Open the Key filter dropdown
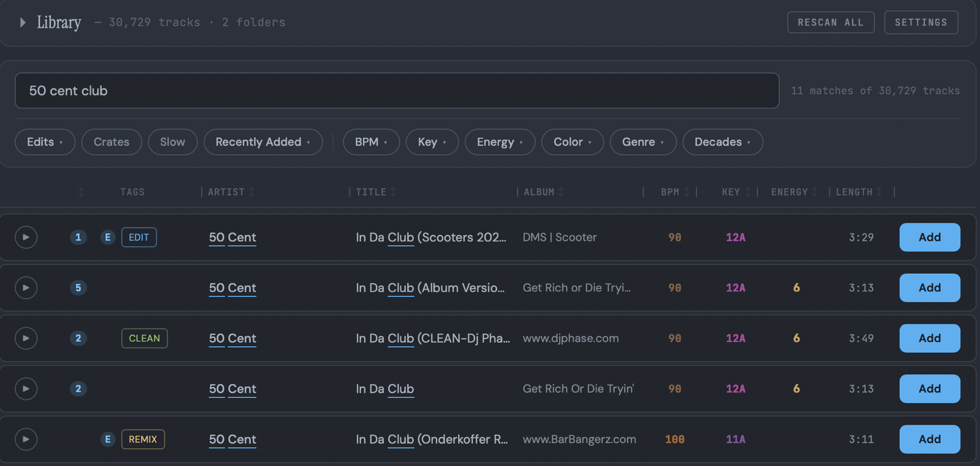The height and width of the screenshot is (466, 980). 432,142
